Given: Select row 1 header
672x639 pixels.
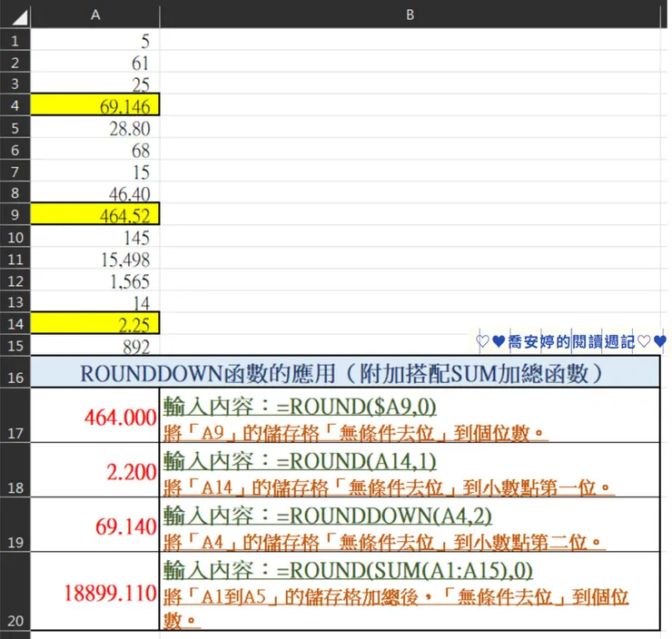Looking at the screenshot, I should pos(15,40).
